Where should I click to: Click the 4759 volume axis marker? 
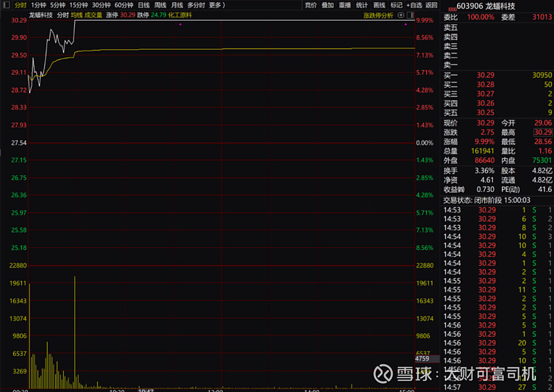point(427,359)
